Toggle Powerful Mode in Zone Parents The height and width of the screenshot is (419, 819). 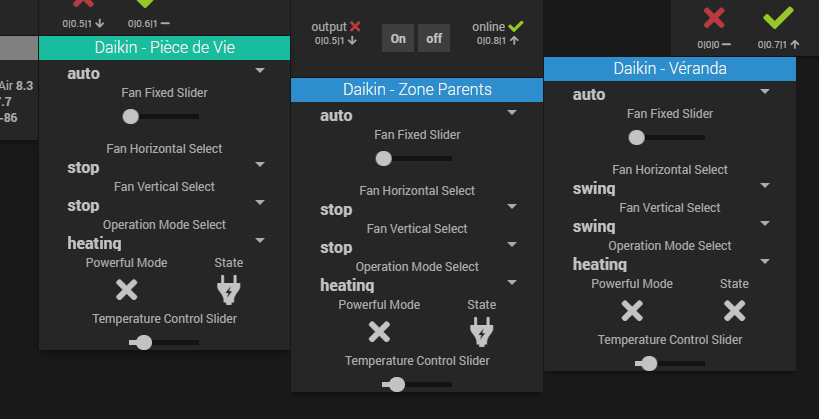[379, 332]
